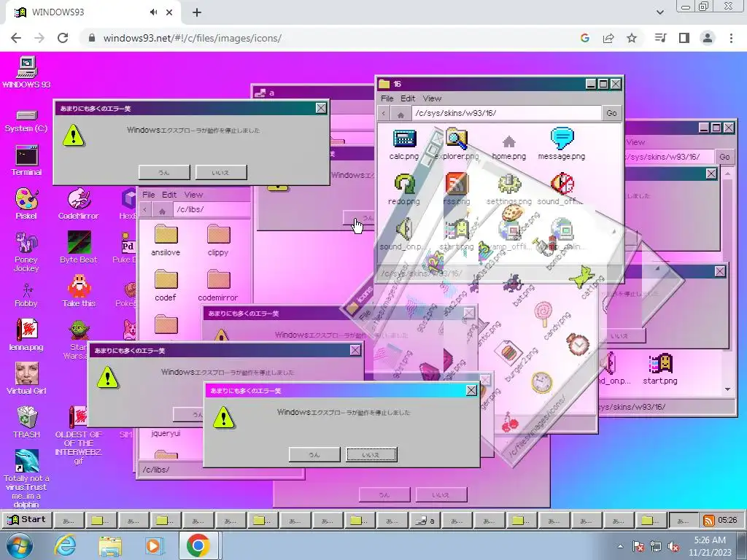
Task: Open the Windows 7 Start orb
Action: (x=20, y=545)
